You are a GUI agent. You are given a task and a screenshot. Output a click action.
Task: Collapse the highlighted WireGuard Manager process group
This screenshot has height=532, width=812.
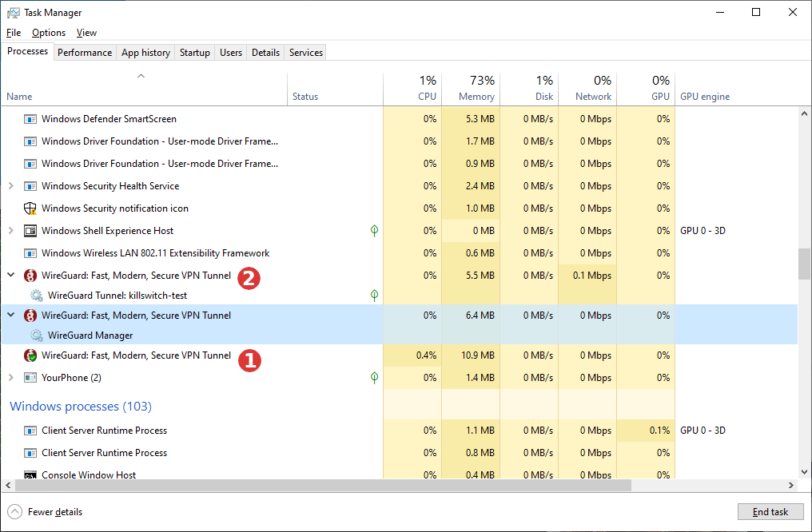(x=10, y=316)
